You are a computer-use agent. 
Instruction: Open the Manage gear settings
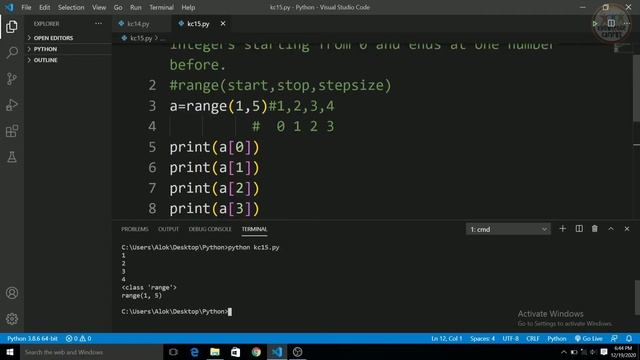tap(12, 319)
